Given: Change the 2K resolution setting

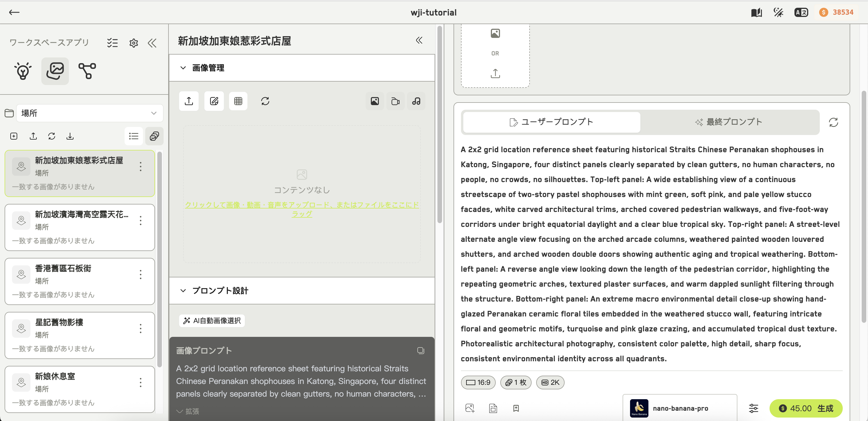Looking at the screenshot, I should (550, 382).
